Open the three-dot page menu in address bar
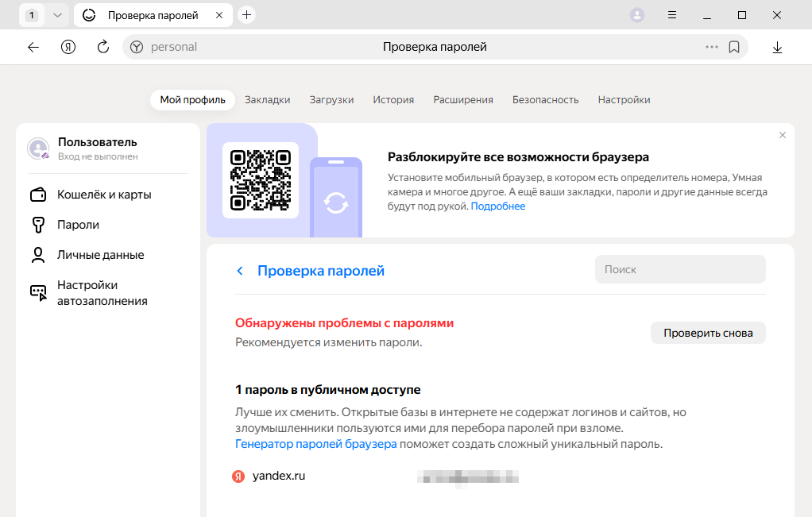812x517 pixels. [712, 47]
